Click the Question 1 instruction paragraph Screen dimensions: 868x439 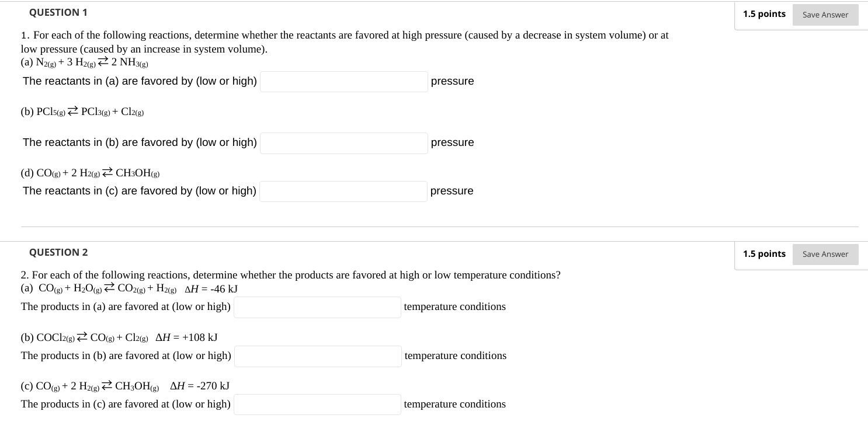coord(345,42)
